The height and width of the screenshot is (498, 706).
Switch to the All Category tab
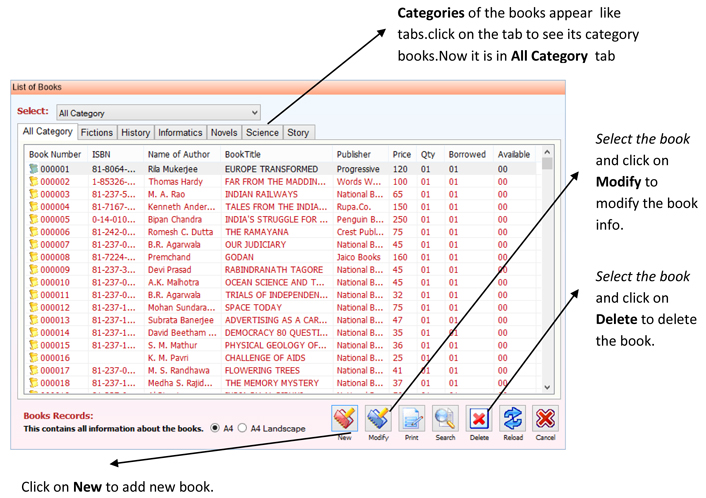click(47, 131)
